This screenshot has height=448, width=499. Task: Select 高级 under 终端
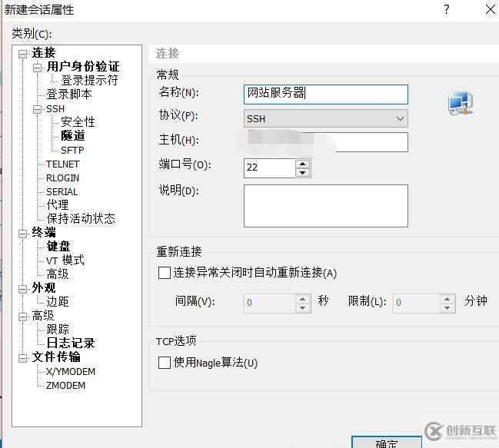pyautogui.click(x=58, y=274)
